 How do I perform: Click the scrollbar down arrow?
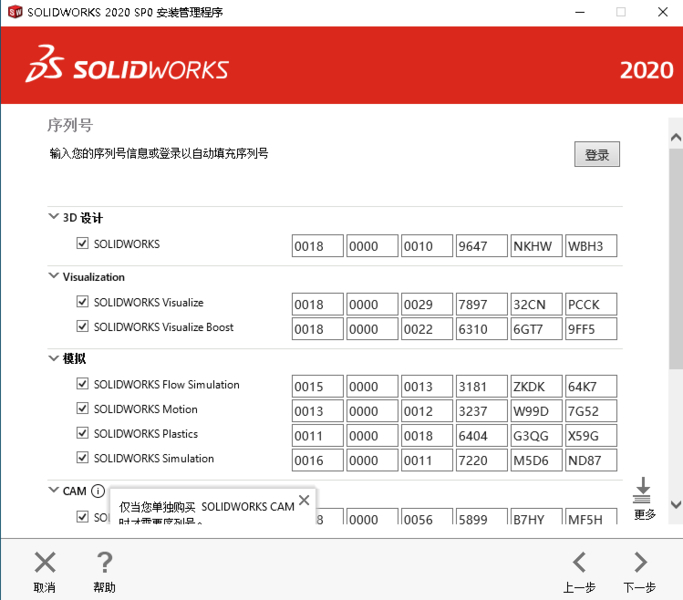(676, 505)
